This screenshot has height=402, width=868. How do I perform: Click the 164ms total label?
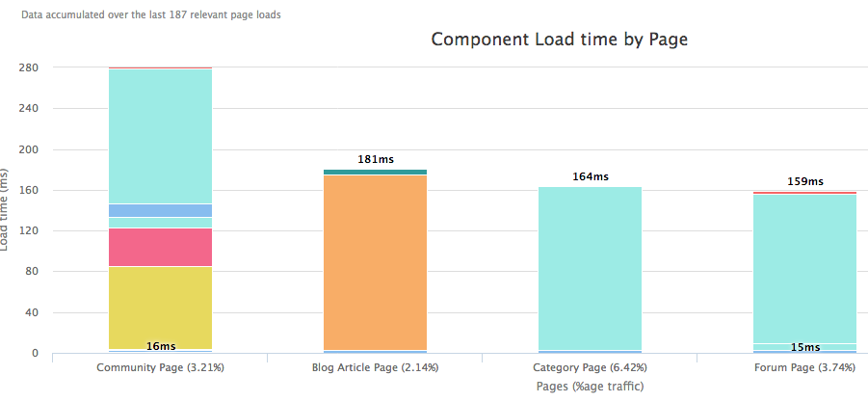590,176
